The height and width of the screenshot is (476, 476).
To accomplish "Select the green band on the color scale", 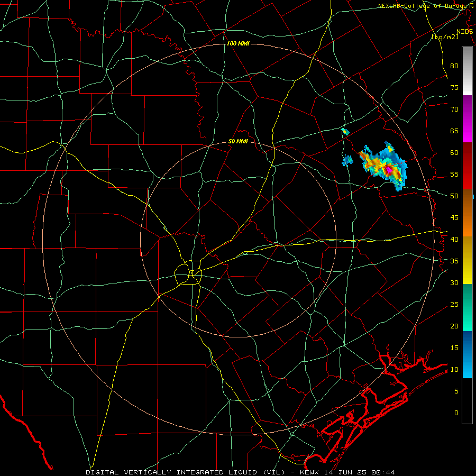I will point(467,307).
